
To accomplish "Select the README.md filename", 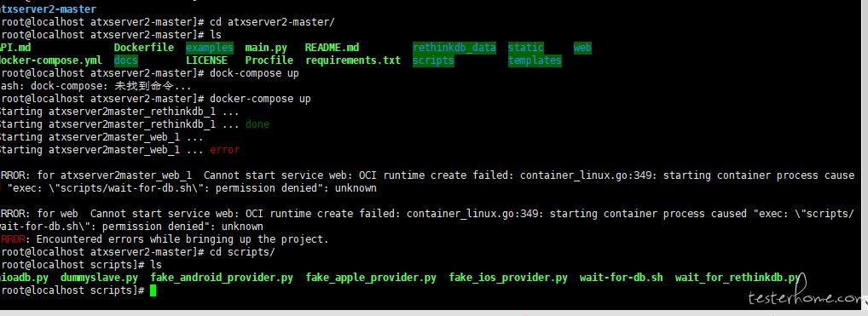I will tap(332, 48).
